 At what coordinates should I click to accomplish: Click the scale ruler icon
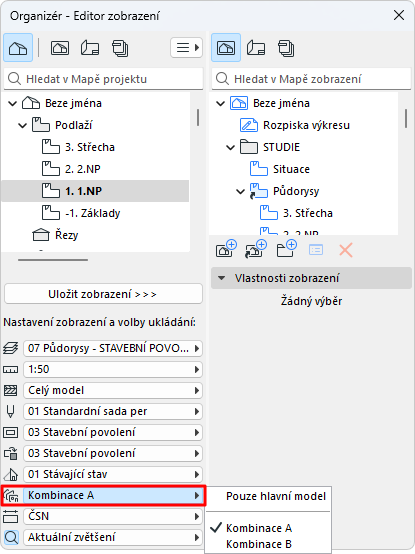coord(11,370)
